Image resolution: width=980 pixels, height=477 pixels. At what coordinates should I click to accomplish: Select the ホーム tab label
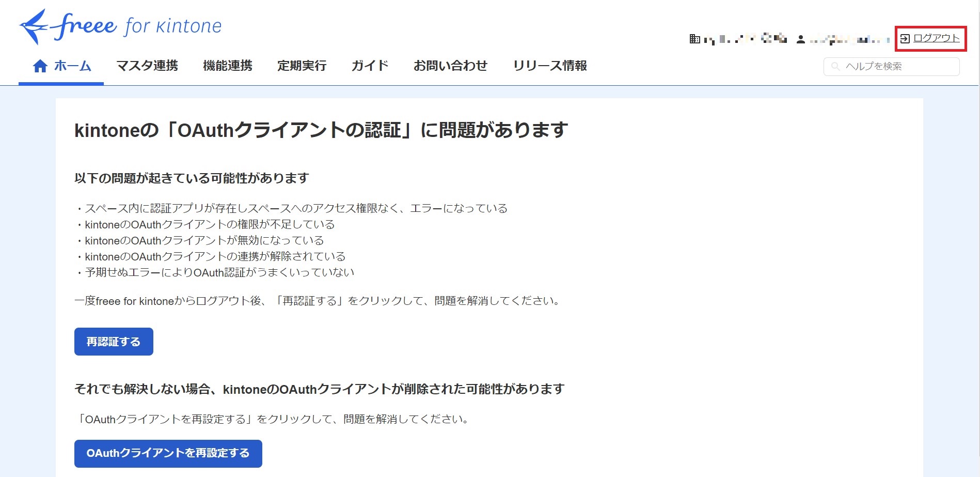coord(72,66)
